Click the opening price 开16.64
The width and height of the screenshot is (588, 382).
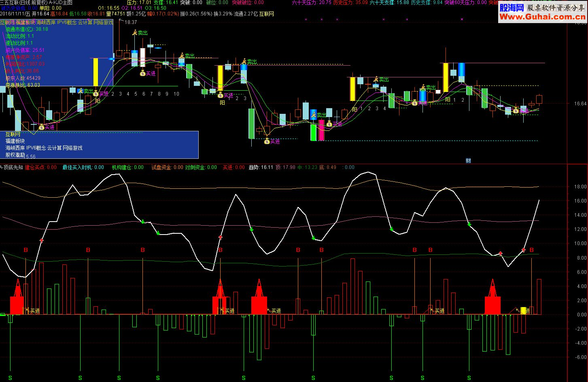click(x=40, y=14)
